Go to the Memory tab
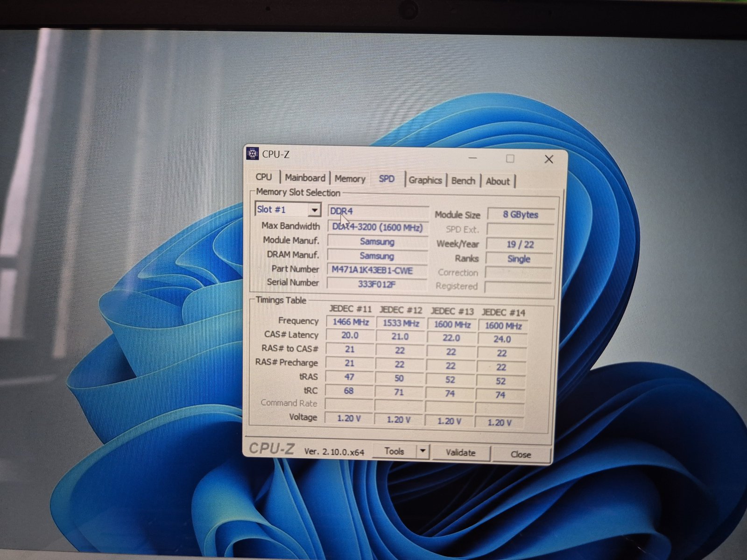This screenshot has width=747, height=560. 350,179
